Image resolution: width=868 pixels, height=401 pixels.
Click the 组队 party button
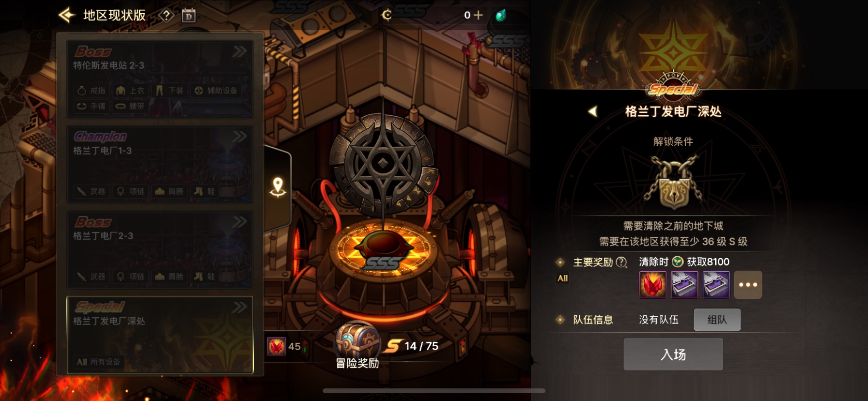pyautogui.click(x=717, y=320)
